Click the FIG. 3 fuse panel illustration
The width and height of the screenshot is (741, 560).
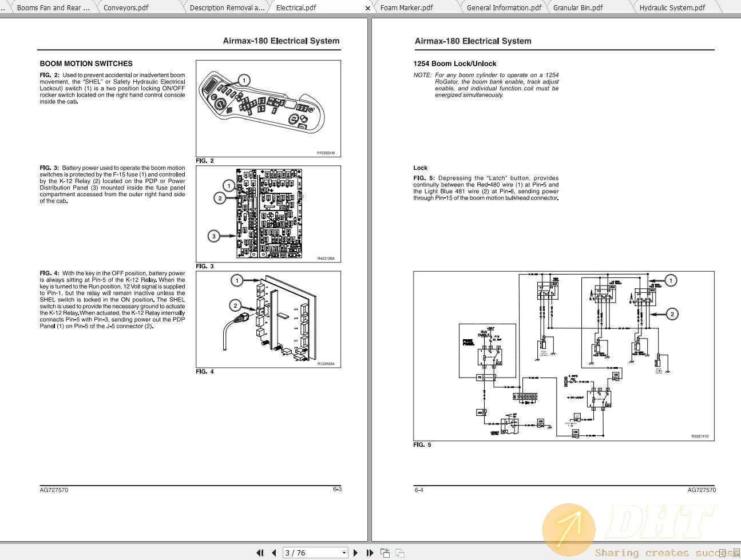[268, 214]
